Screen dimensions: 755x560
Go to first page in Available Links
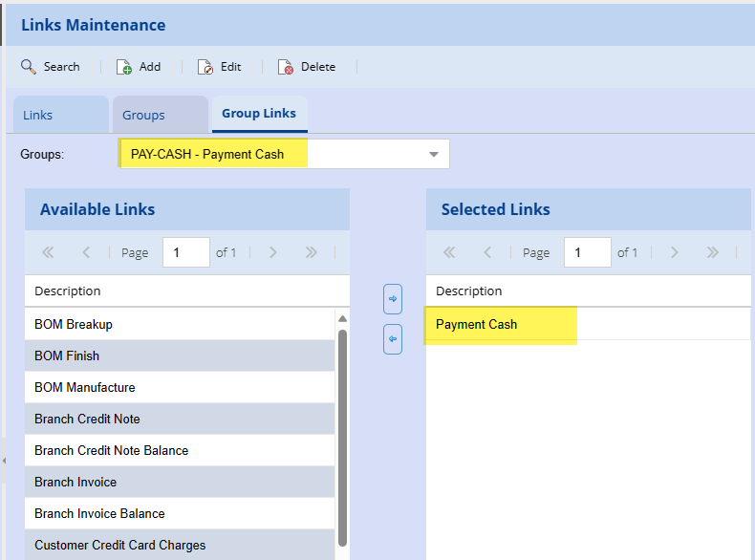48,253
